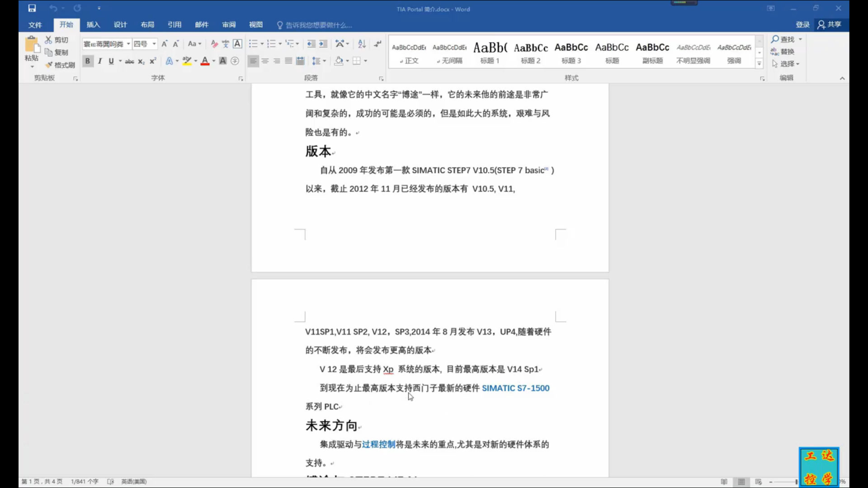Sort the selected text A to Z

362,44
